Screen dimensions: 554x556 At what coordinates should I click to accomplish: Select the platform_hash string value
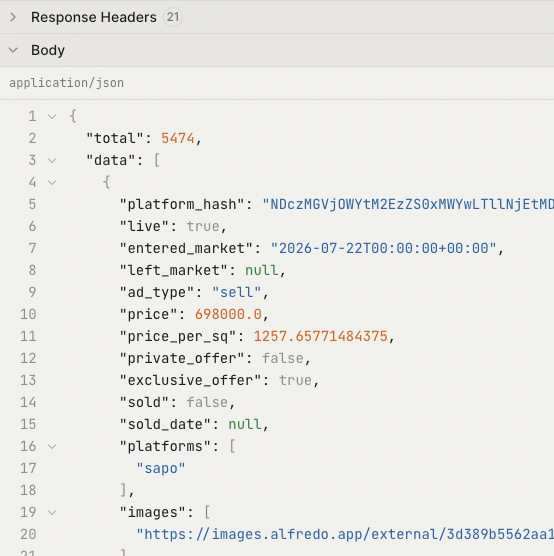pyautogui.click(x=408, y=205)
